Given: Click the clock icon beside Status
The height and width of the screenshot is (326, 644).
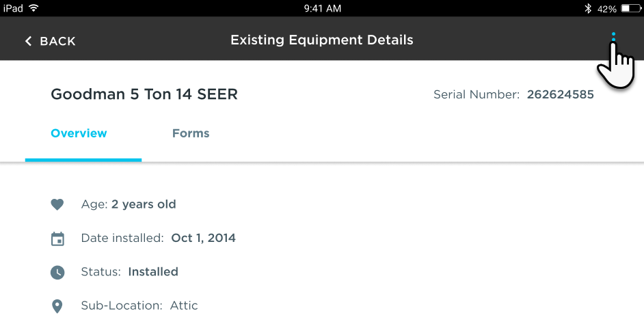Looking at the screenshot, I should pyautogui.click(x=57, y=272).
